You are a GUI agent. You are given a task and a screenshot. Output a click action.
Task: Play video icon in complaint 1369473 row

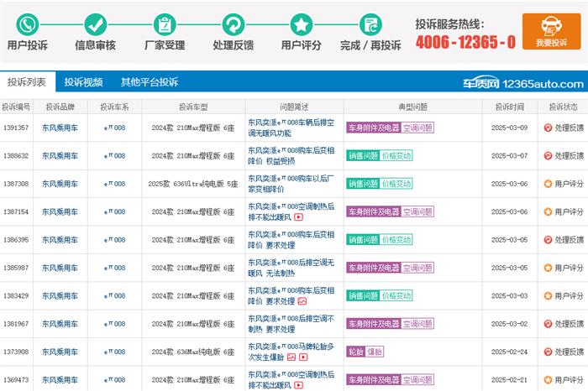click(298, 385)
